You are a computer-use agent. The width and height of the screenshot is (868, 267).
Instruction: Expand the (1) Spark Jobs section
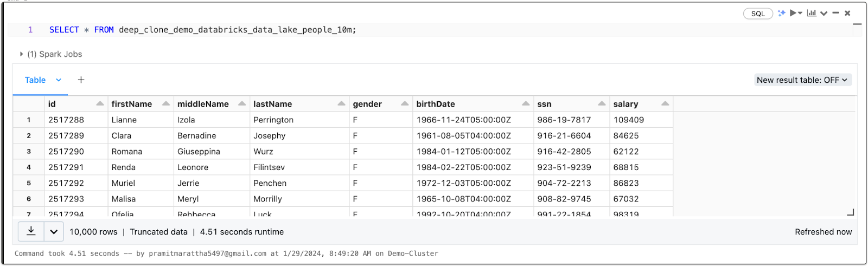[51, 54]
